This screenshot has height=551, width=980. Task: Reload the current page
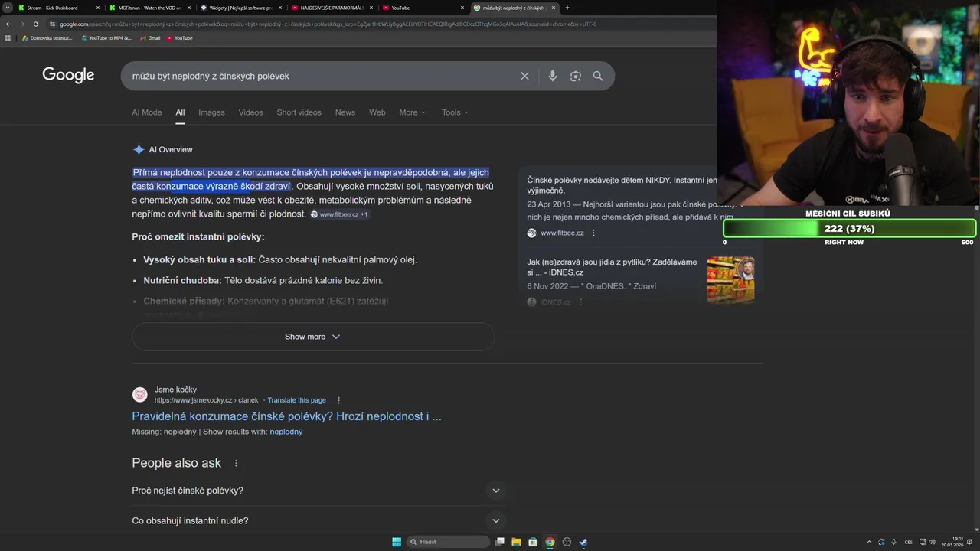pos(35,24)
